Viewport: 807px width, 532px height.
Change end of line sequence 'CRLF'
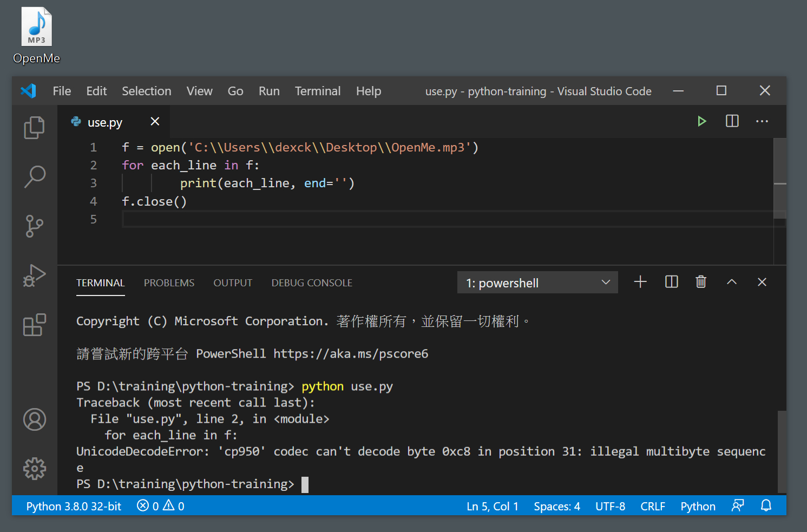[653, 506]
